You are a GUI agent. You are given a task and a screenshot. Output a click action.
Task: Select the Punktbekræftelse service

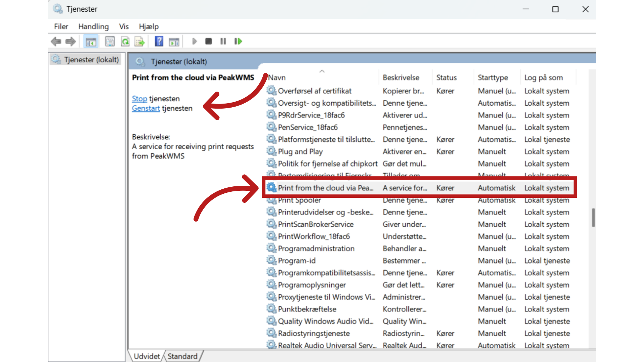coord(307,309)
